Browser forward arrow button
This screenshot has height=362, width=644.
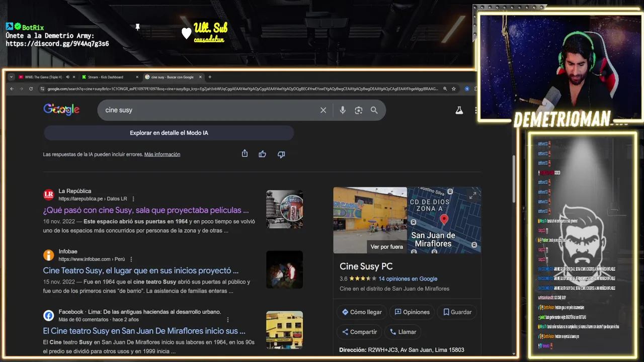coord(21,89)
